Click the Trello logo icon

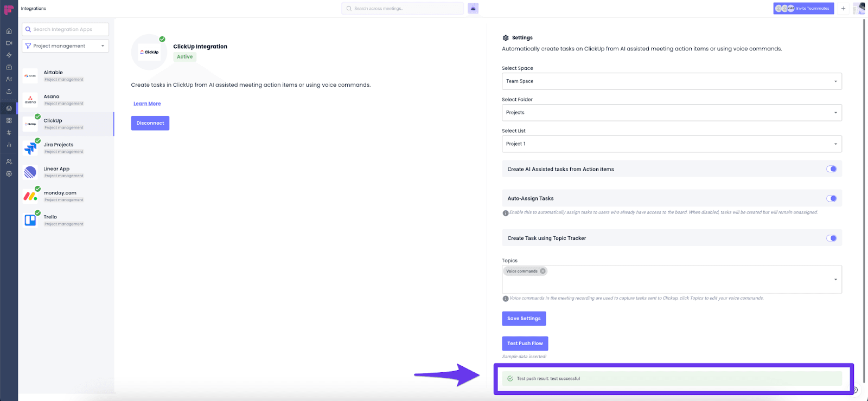point(30,220)
